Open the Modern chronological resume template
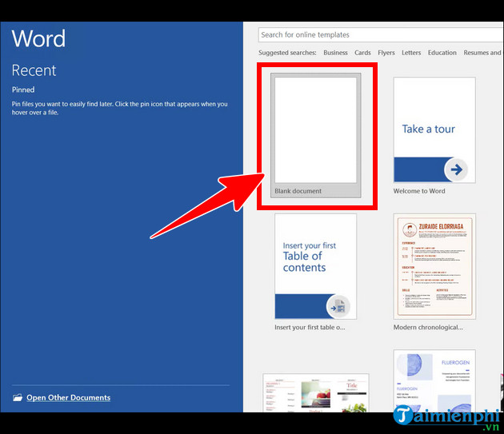 434,266
